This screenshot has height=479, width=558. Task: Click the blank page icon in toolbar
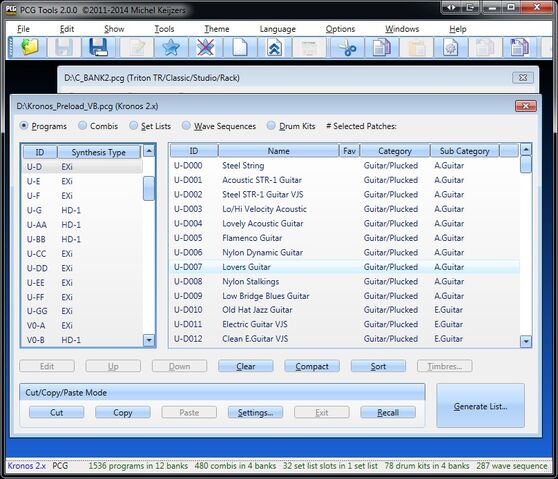(x=240, y=47)
